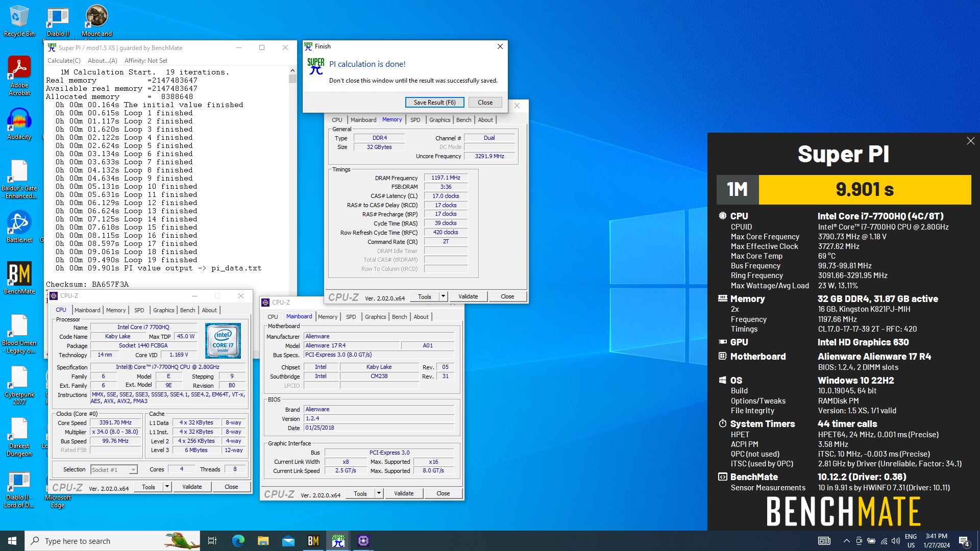
Task: Show hidden system tray icons
Action: pyautogui.click(x=846, y=541)
